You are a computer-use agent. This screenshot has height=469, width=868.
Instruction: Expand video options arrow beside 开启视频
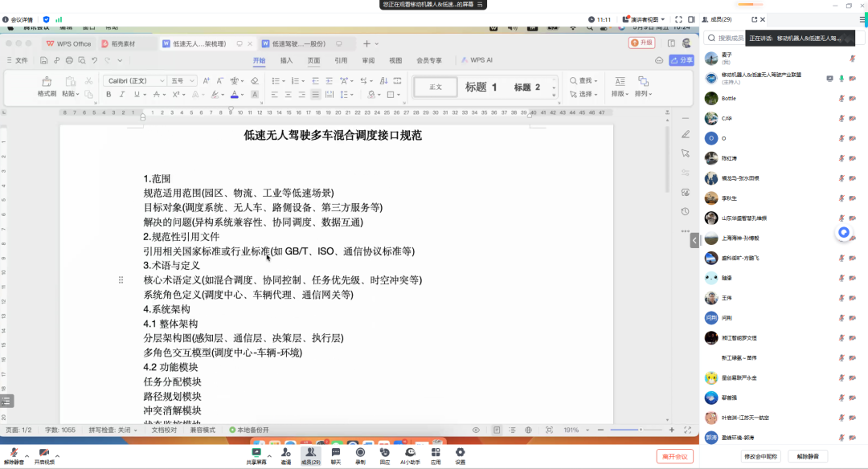tap(58, 454)
